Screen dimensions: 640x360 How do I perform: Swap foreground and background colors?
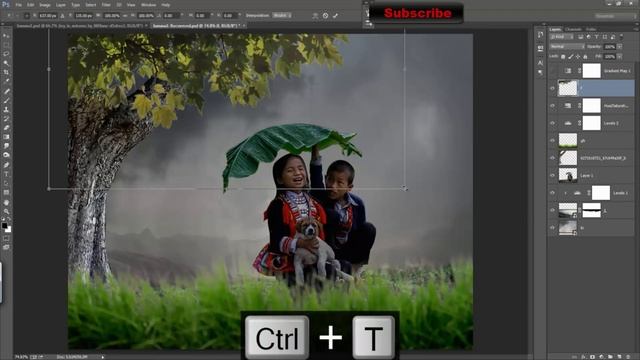click(x=9, y=220)
